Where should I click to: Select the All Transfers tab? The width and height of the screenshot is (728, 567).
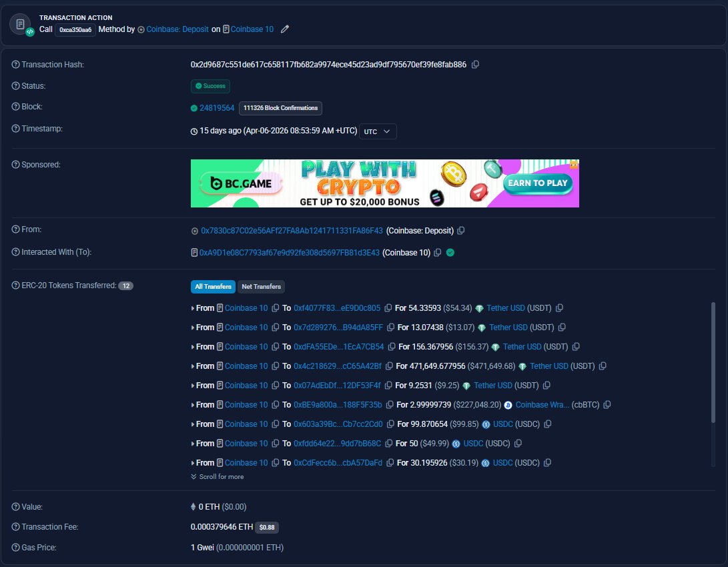[x=213, y=287]
